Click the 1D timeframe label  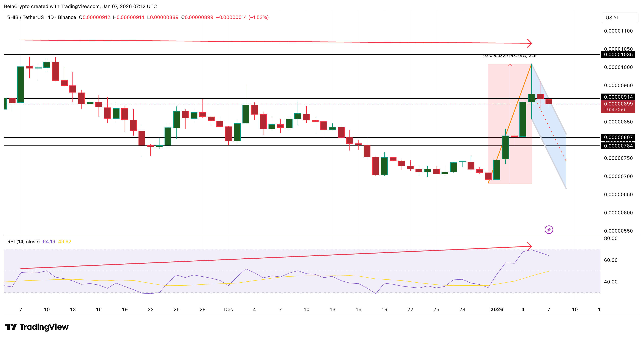51,17
